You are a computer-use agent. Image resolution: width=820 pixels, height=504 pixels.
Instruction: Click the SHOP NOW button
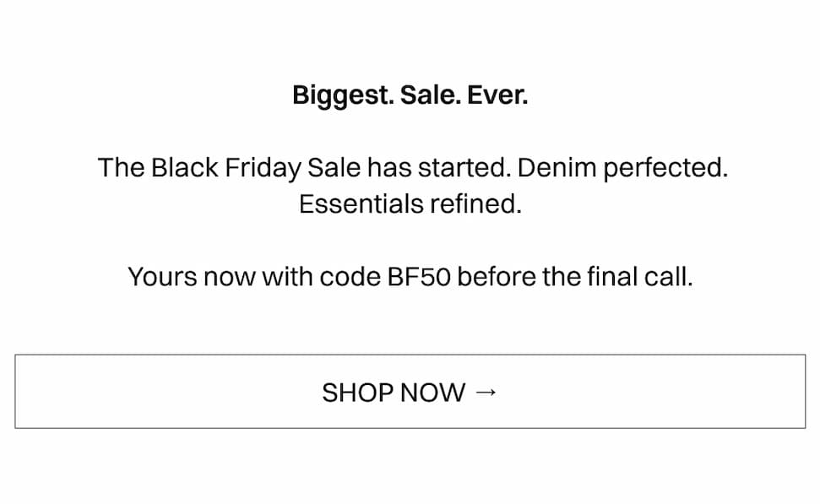(410, 392)
